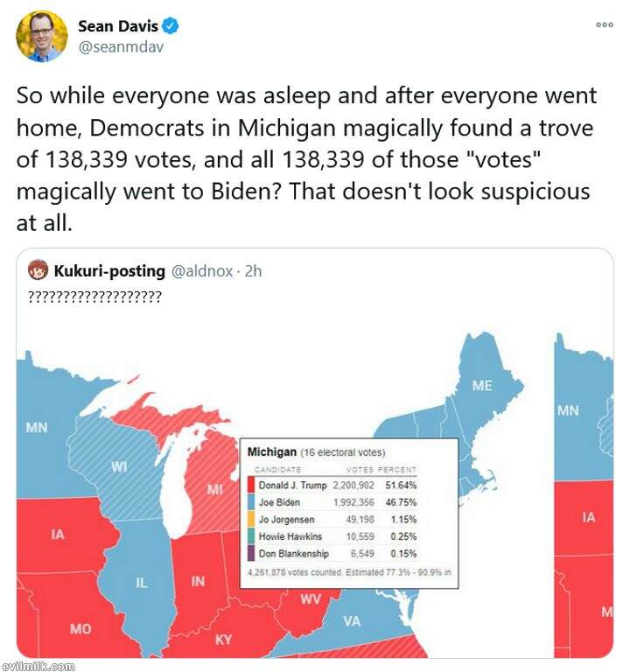Open the tweet more options menu
The image size is (630, 672).
coord(605,24)
